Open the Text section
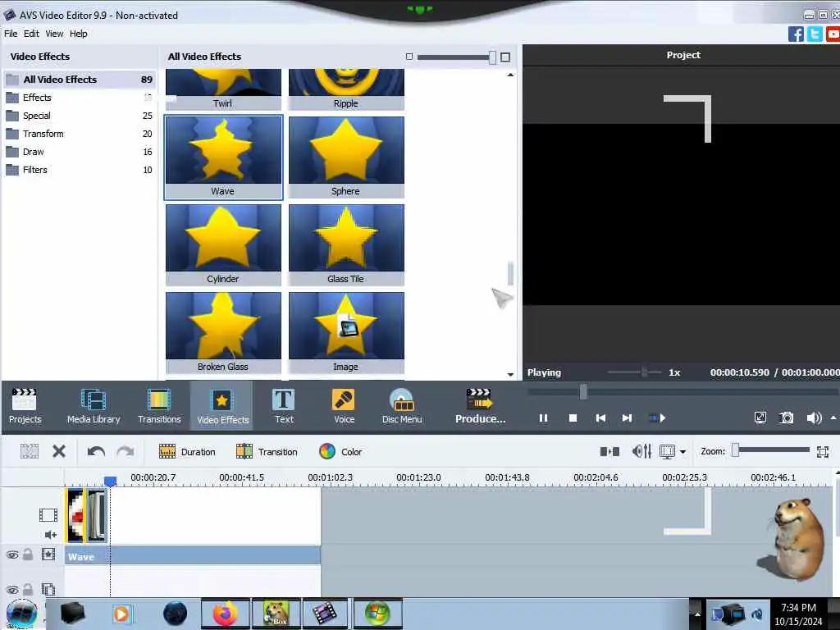 [x=284, y=406]
